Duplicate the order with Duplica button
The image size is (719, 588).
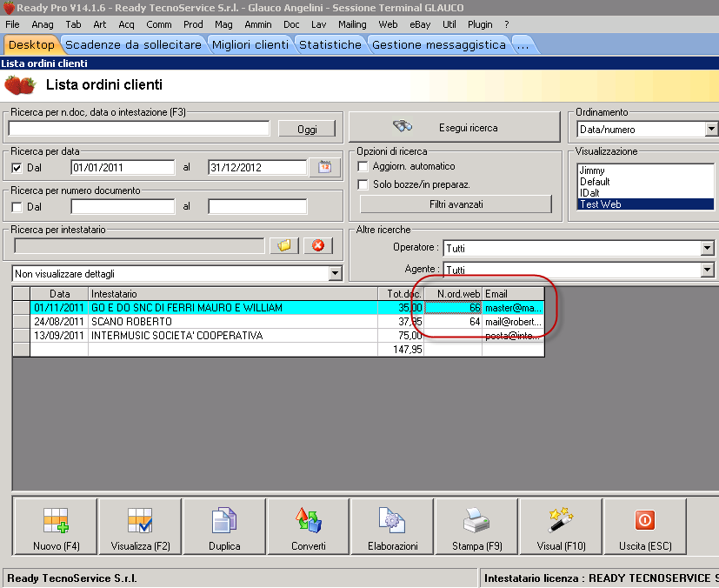pyautogui.click(x=224, y=526)
